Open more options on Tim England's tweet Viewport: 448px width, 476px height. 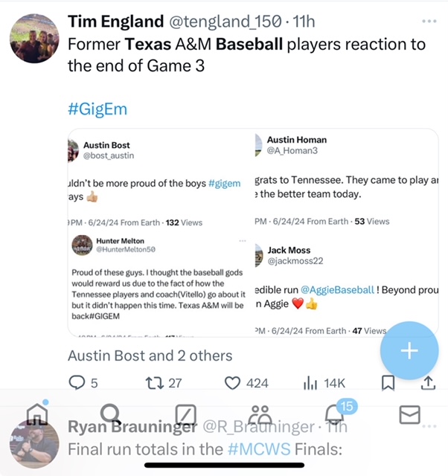[429, 22]
